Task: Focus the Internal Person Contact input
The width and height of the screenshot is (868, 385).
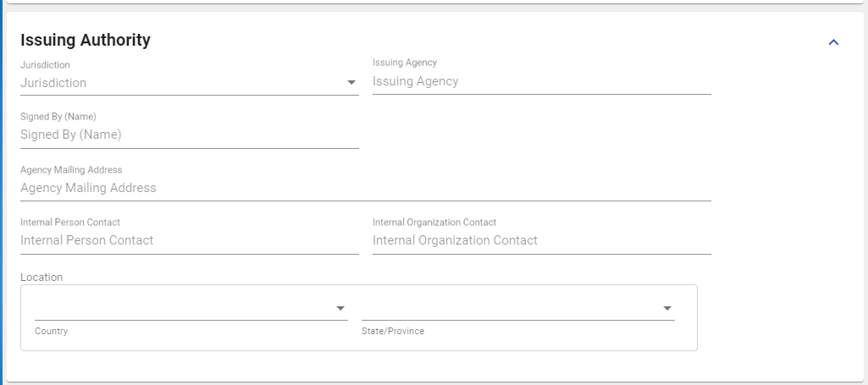Action: [189, 240]
